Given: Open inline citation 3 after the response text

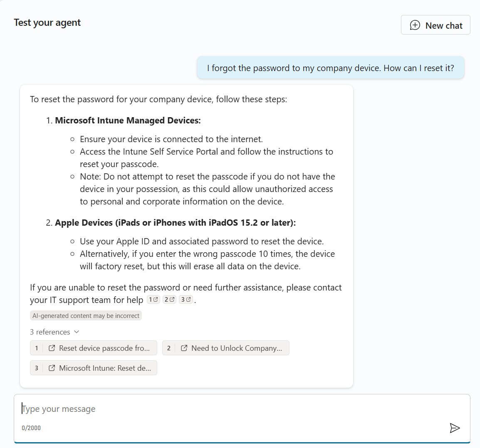Looking at the screenshot, I should 186,300.
